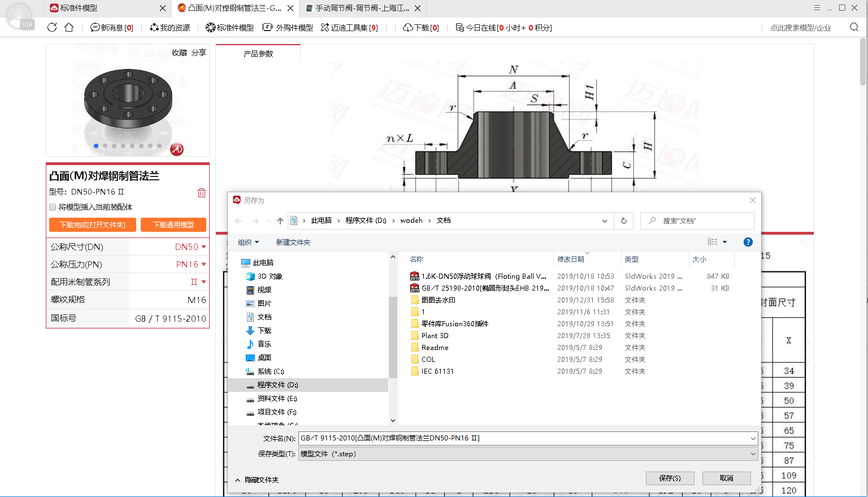
Task: Open the 下载 download list
Action: tap(420, 27)
